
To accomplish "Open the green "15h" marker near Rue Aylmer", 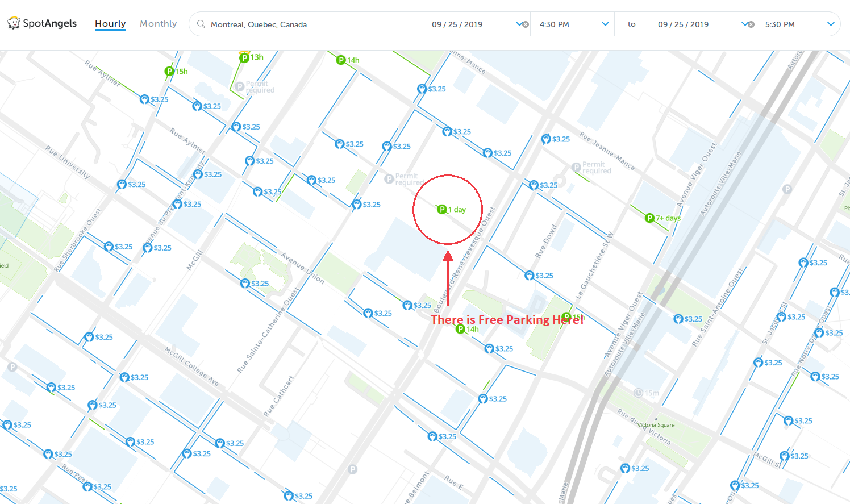I will (x=169, y=72).
